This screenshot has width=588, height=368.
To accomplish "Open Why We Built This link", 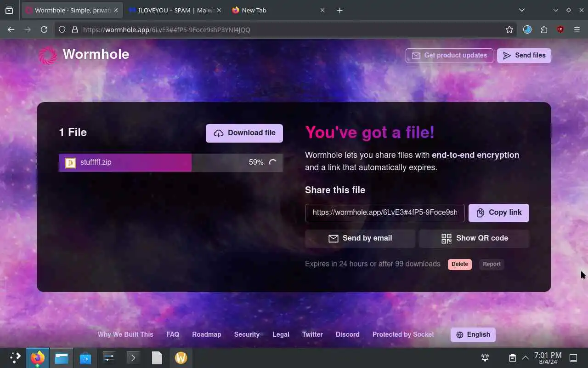I will [x=125, y=334].
